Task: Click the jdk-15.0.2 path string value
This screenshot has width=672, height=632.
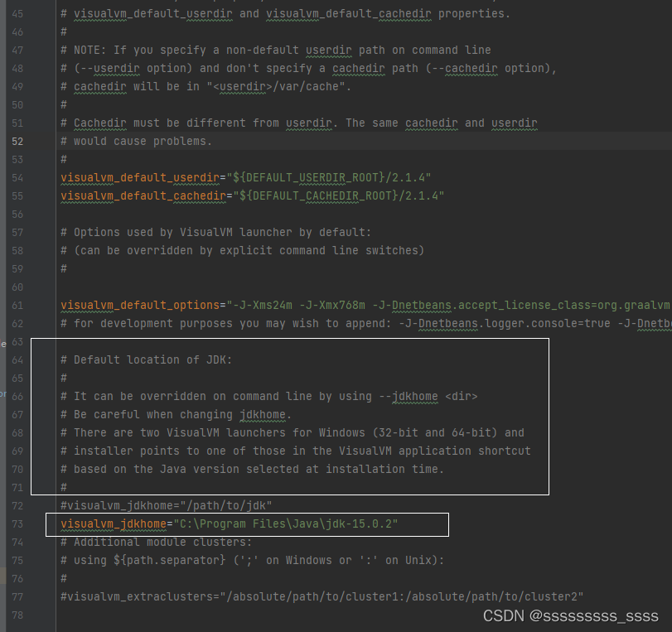Action: [285, 524]
